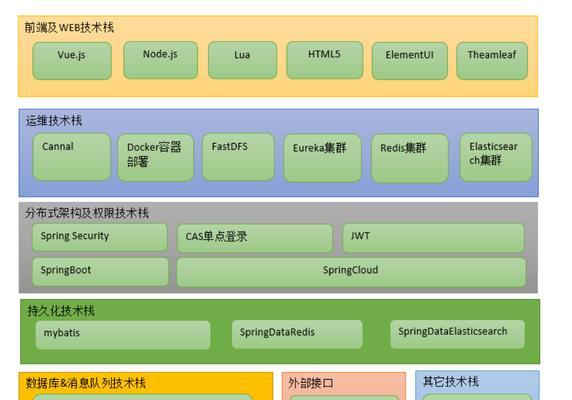Click the ElementUI box

pyautogui.click(x=410, y=61)
